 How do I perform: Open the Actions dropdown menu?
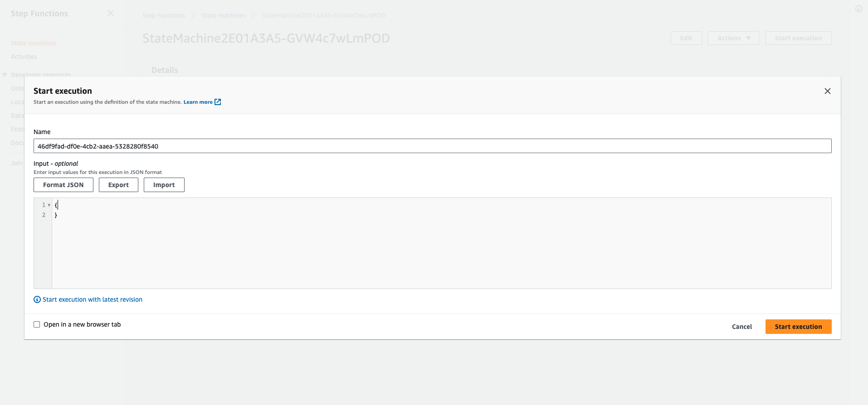[x=733, y=38]
